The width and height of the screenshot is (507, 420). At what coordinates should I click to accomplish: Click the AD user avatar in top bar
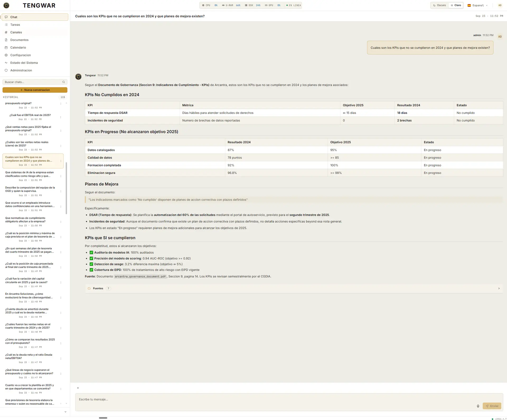500,5
